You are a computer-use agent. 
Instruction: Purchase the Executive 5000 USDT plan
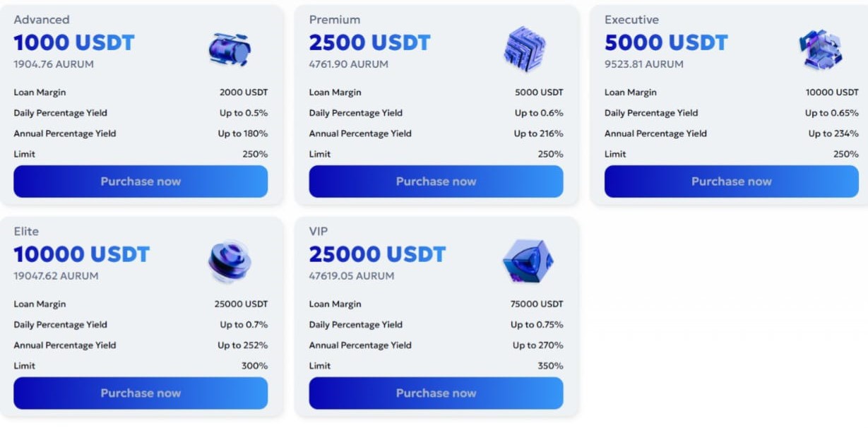(731, 182)
